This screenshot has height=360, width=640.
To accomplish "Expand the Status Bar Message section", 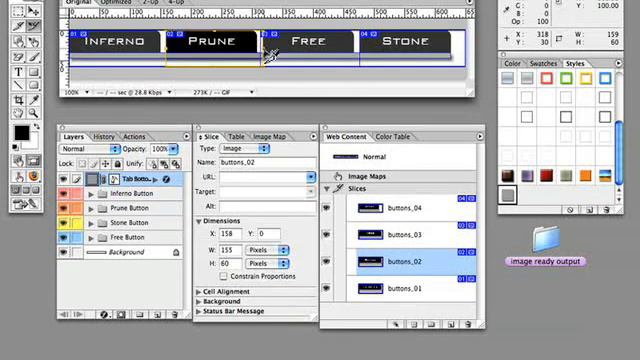I will point(198,311).
